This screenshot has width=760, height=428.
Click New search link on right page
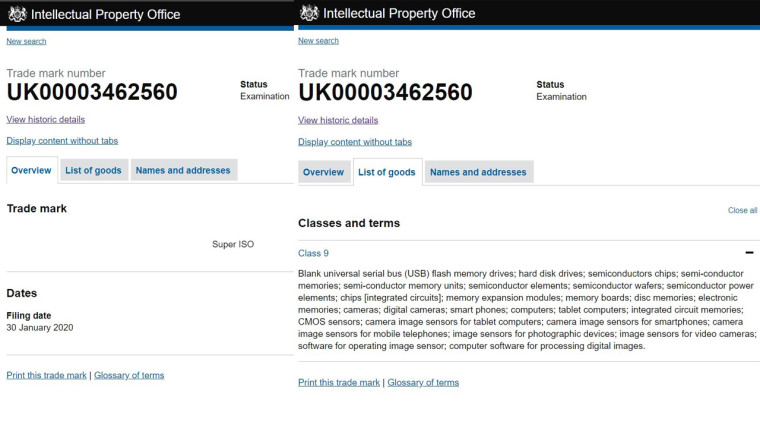click(318, 41)
